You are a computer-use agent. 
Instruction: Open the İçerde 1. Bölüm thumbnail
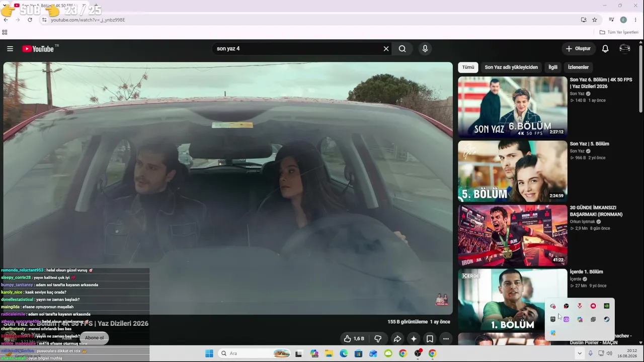(x=513, y=299)
